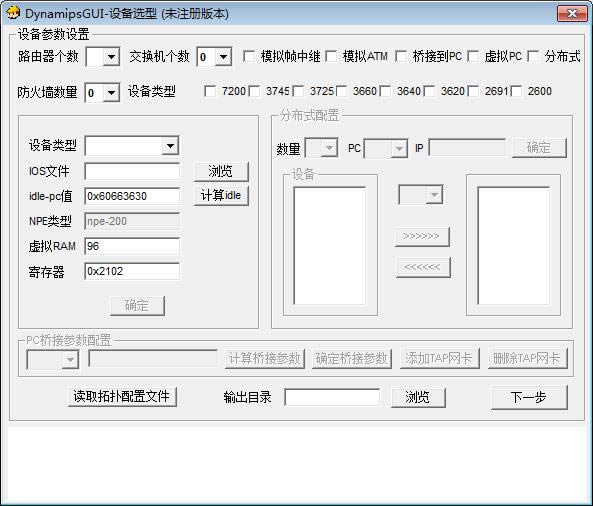Click the 设备 list box
This screenshot has width=593, height=506.
330,246
